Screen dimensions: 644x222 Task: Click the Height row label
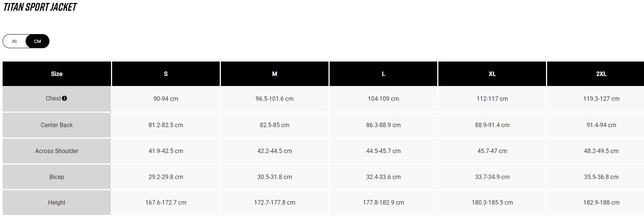(57, 202)
